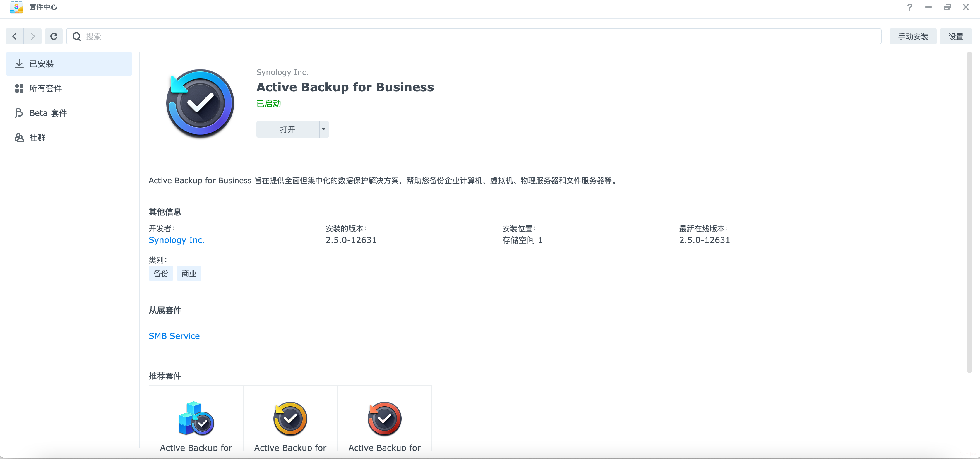Expand the dropdown arrow next to 打开
This screenshot has width=980, height=459.
tap(324, 129)
